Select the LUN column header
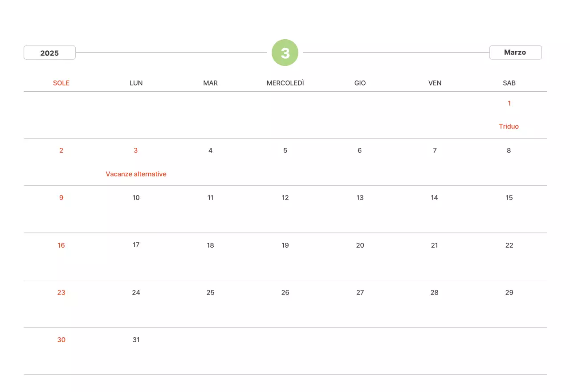 (x=136, y=83)
